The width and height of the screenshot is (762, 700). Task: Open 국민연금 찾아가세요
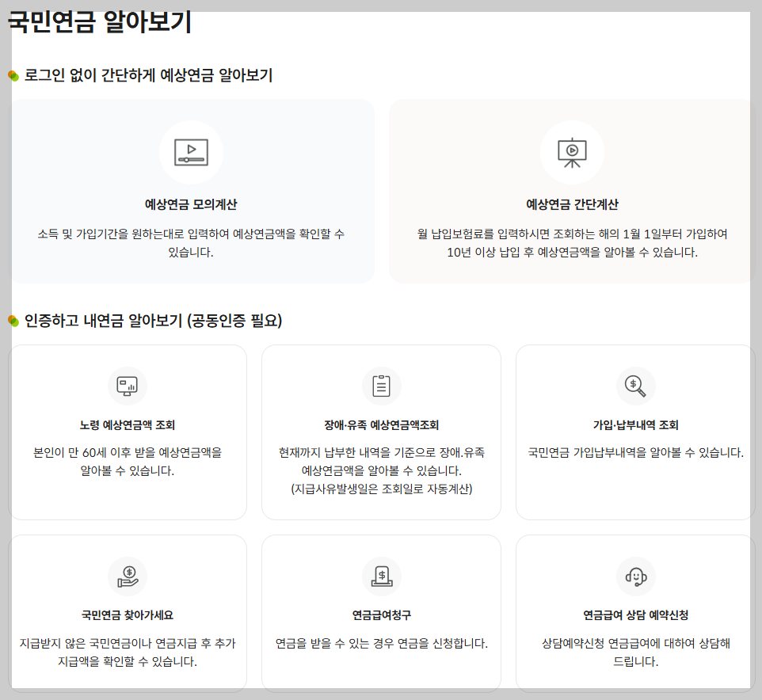[128, 614]
